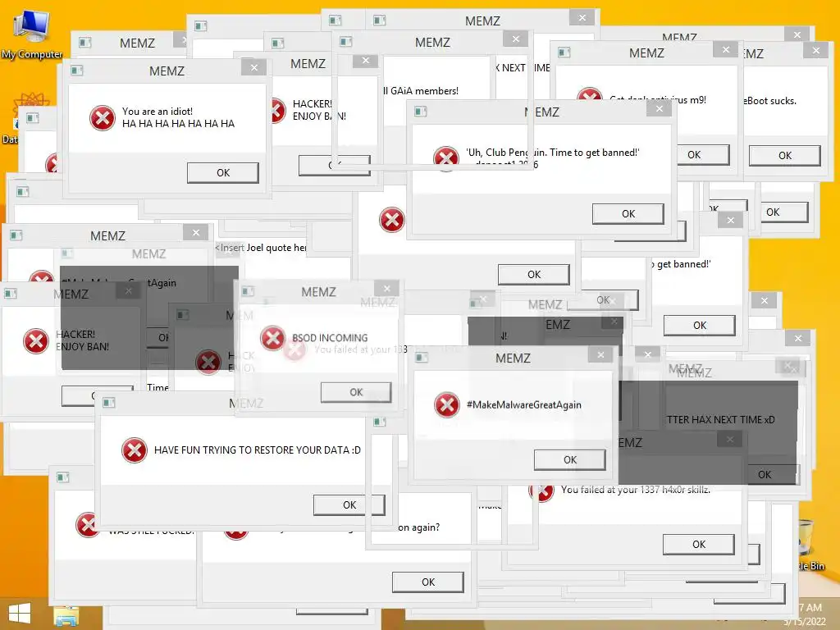
Task: Click title bar icon of 'antivirus m9!' dialog
Action: [564, 52]
